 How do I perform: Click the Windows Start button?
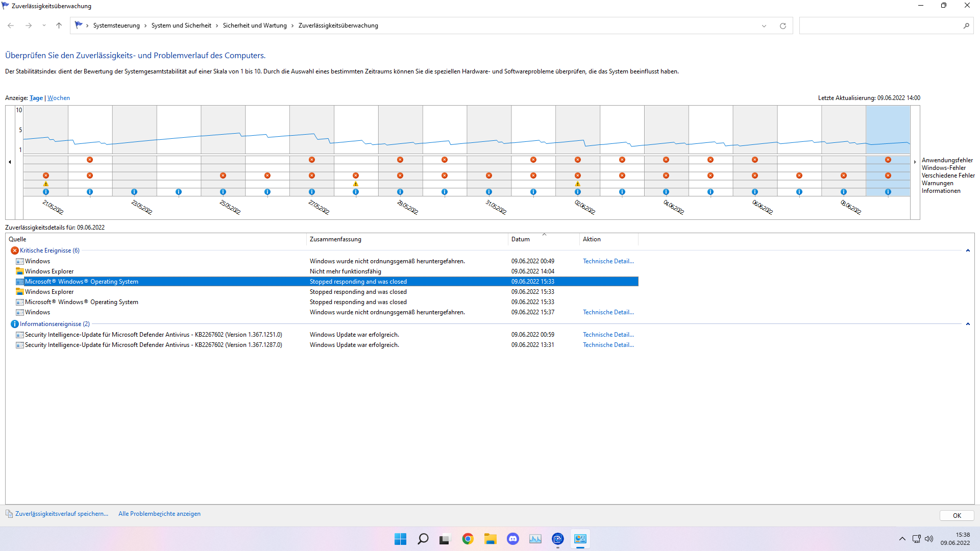(400, 539)
